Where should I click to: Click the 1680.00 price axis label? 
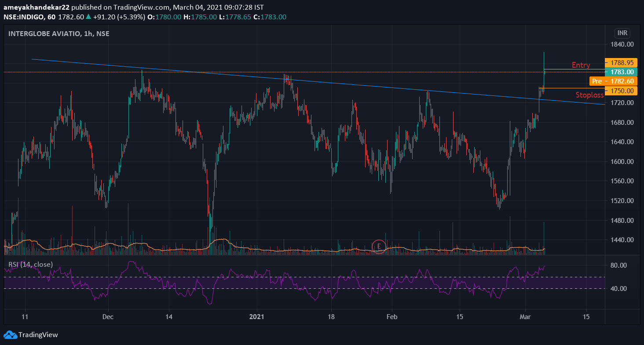tap(622, 122)
